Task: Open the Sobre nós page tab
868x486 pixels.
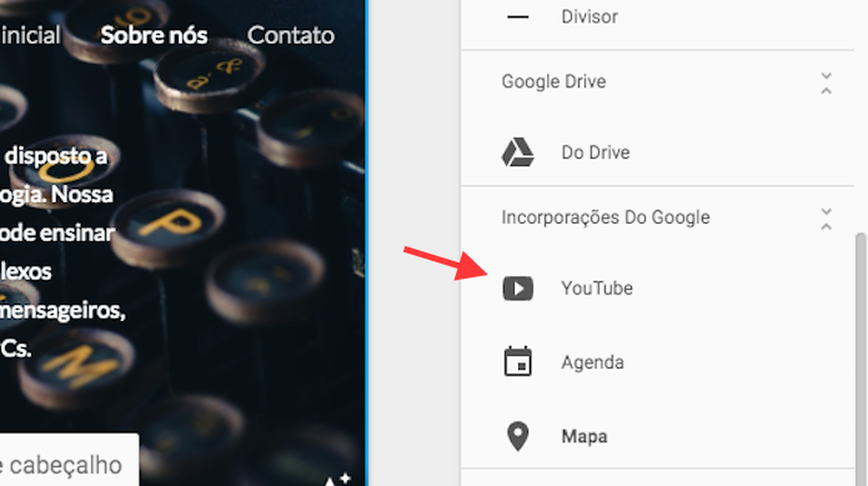Action: 153,35
